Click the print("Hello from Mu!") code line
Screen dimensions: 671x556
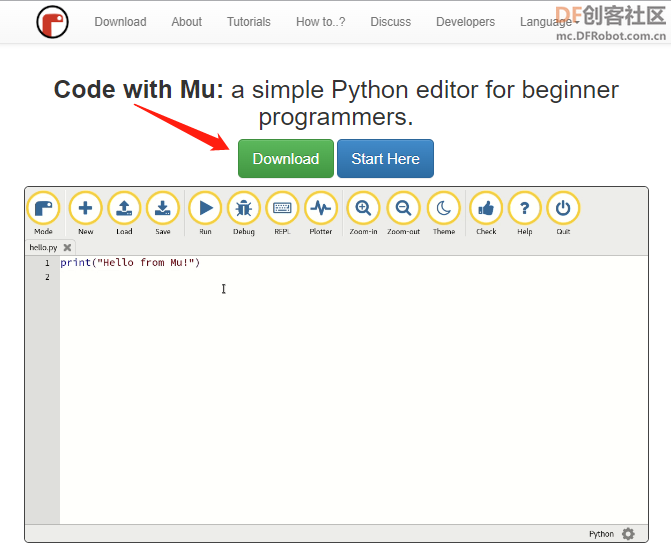130,262
